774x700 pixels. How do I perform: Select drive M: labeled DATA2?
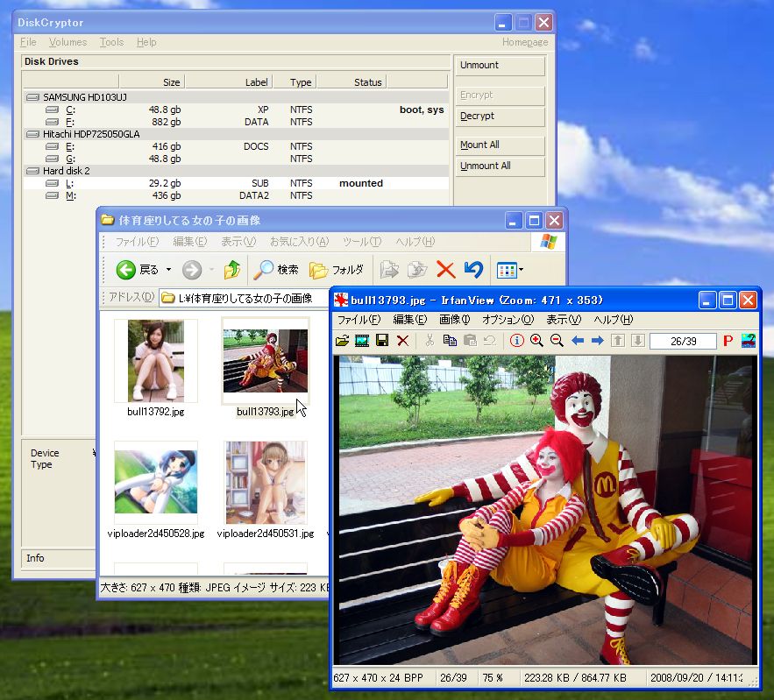click(x=236, y=196)
